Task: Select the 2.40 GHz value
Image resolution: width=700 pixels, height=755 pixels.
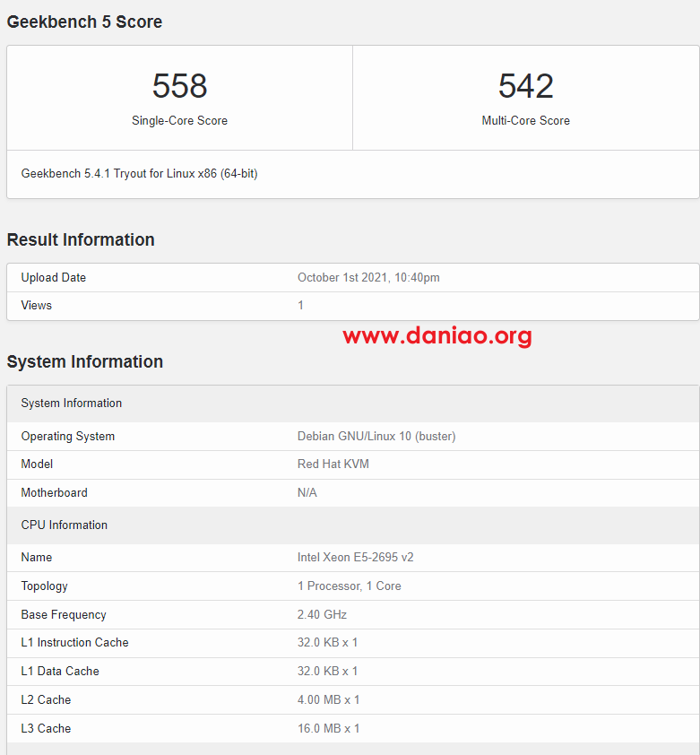Action: 322,615
